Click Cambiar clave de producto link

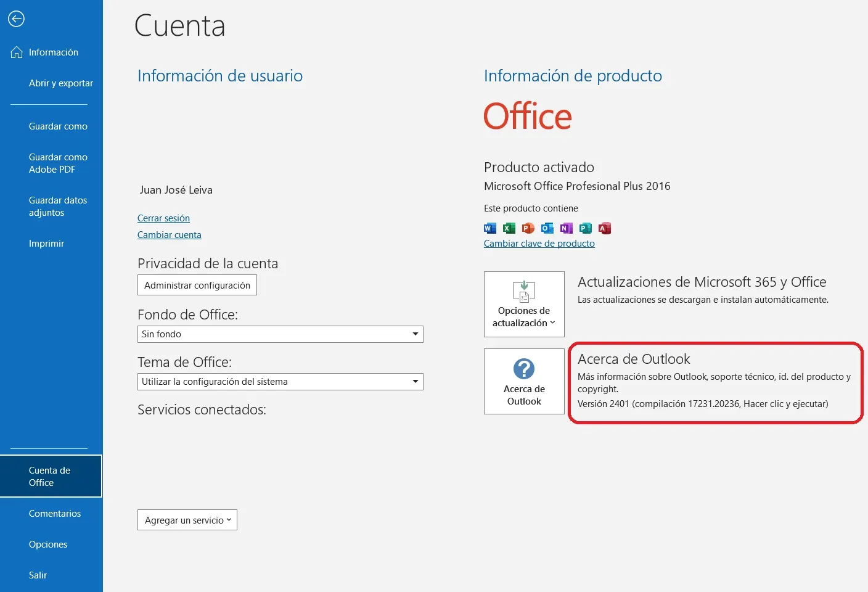tap(539, 244)
